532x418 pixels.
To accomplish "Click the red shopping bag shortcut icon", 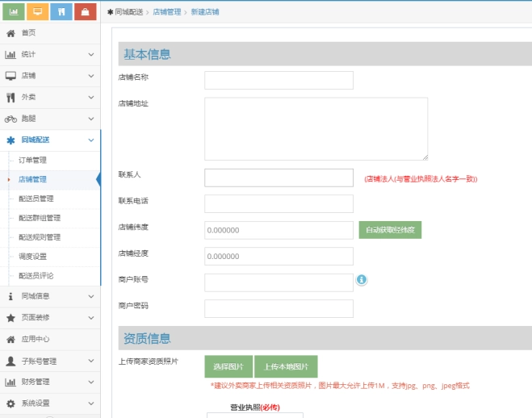I will click(x=85, y=12).
